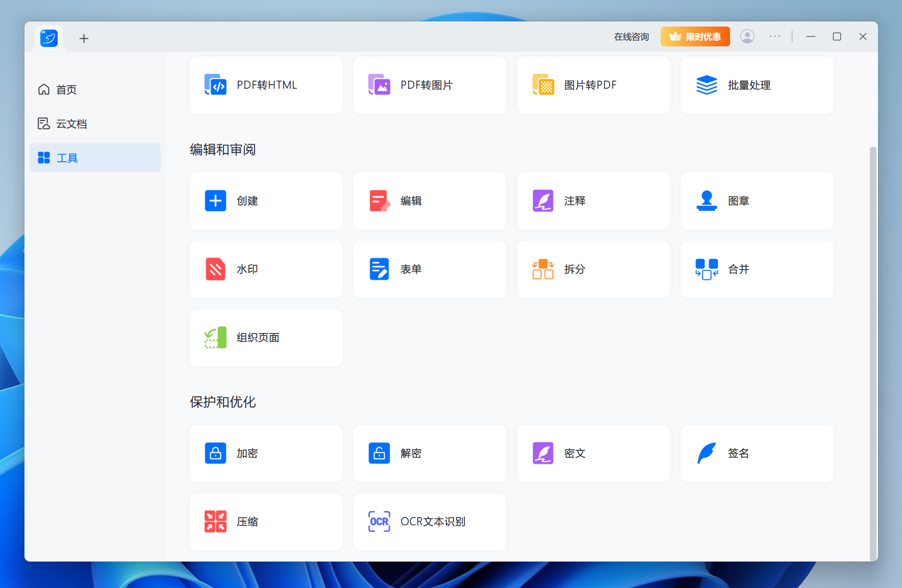902x588 pixels.
Task: Open 云文档 in the sidebar
Action: [95, 123]
